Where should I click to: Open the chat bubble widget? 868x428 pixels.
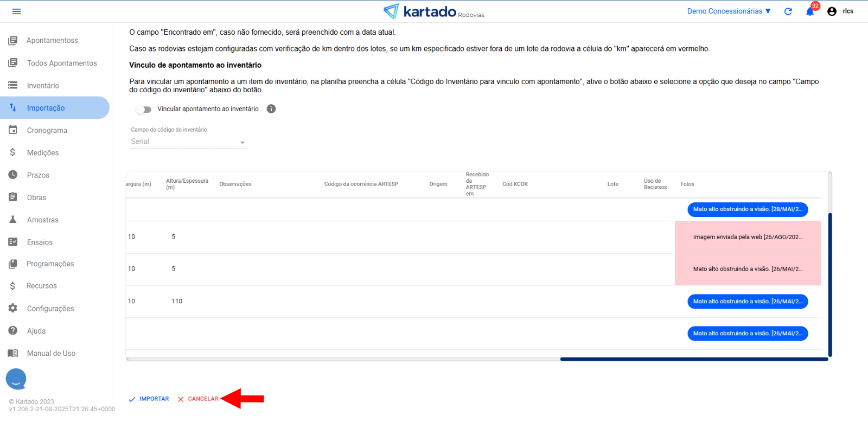16,379
